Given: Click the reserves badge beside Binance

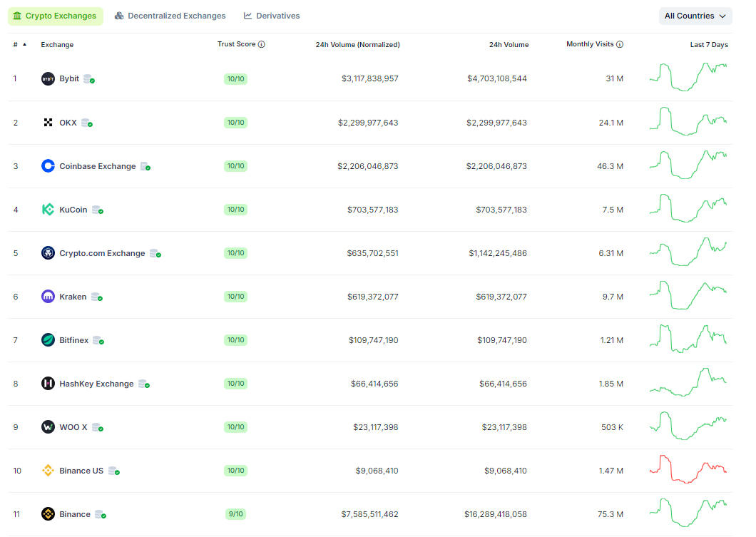Looking at the screenshot, I should click(101, 514).
